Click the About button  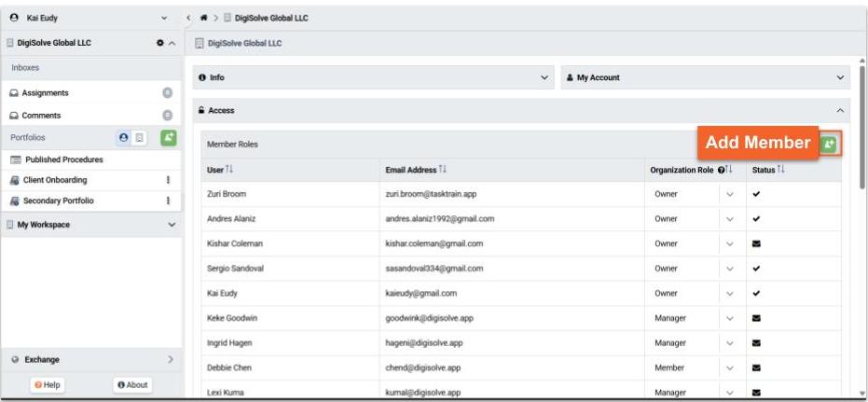click(x=132, y=385)
